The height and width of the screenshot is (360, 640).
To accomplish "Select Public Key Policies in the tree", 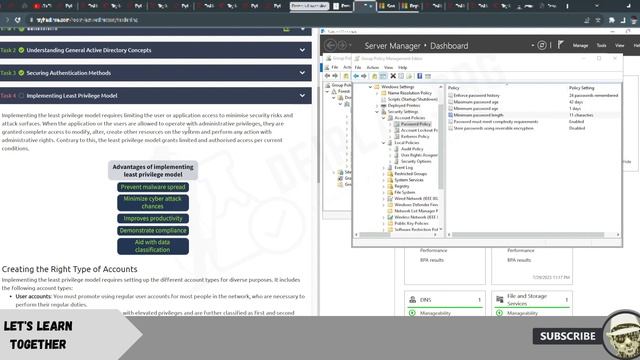I will click(411, 224).
